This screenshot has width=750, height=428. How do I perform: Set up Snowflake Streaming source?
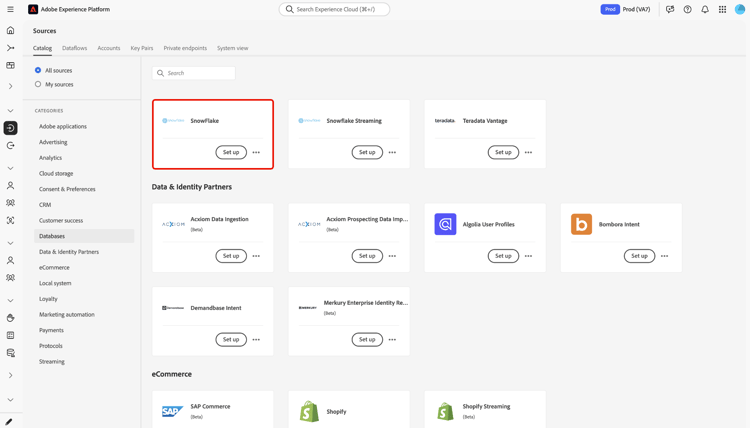tap(367, 153)
